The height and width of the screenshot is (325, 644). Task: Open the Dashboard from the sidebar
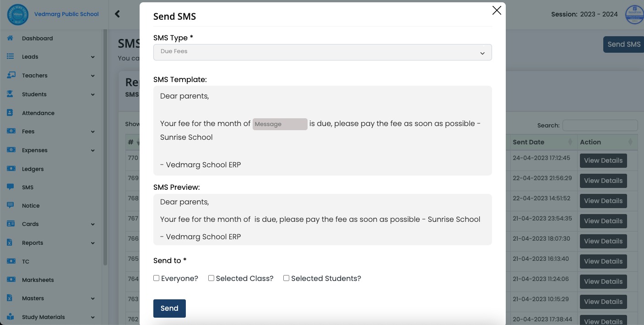pos(37,38)
